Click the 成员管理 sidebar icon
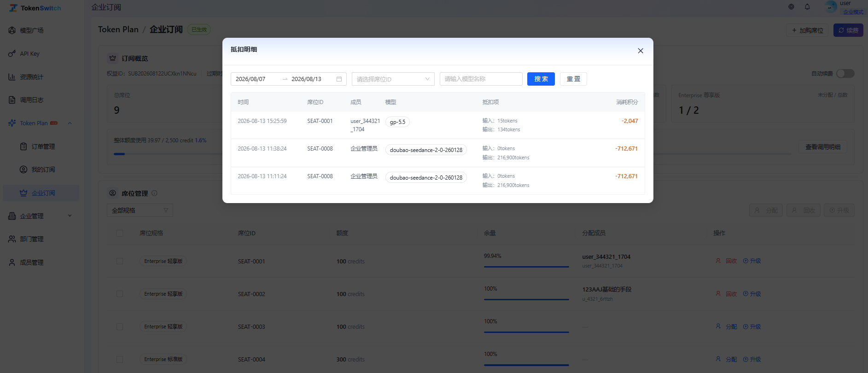Viewport: 868px width, 373px height. (12, 262)
